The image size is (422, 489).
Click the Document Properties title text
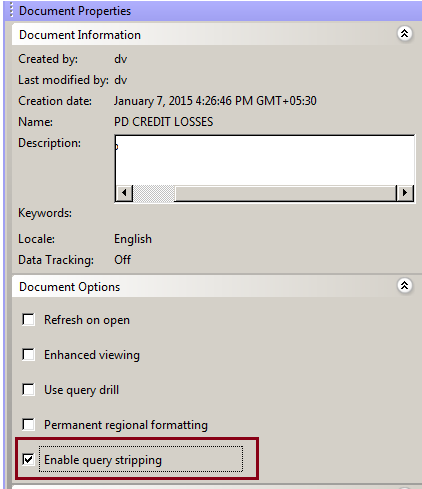click(x=75, y=11)
